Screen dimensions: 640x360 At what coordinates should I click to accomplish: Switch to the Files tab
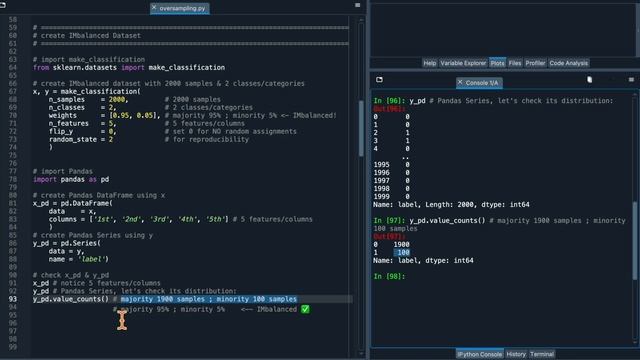515,63
